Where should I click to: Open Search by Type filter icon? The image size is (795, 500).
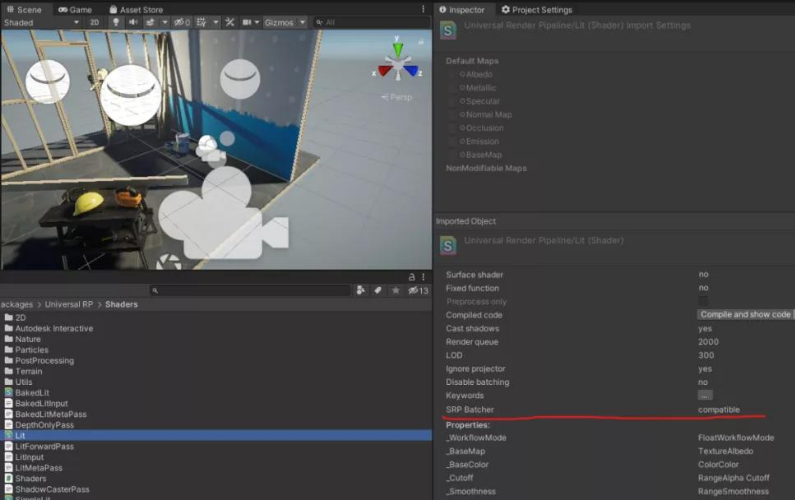[360, 290]
